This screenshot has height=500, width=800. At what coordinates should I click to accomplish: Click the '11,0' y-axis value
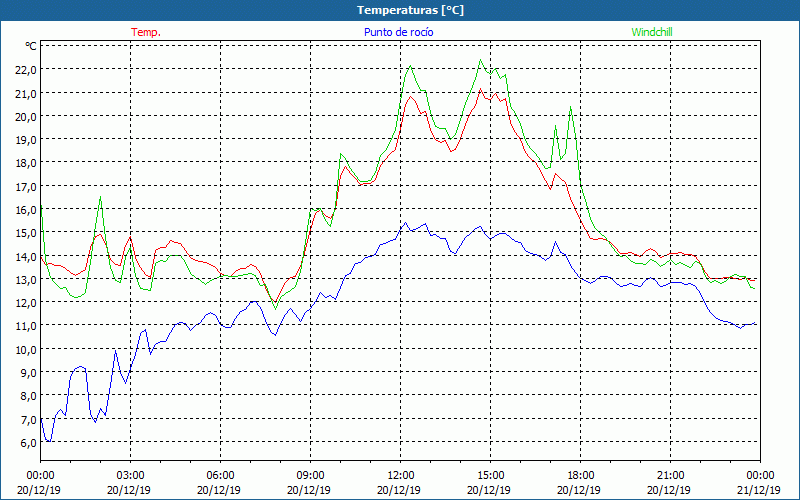click(x=26, y=326)
